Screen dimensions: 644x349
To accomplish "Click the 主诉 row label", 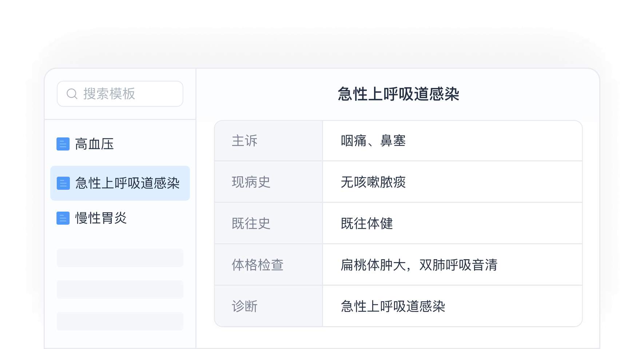I will tap(245, 141).
